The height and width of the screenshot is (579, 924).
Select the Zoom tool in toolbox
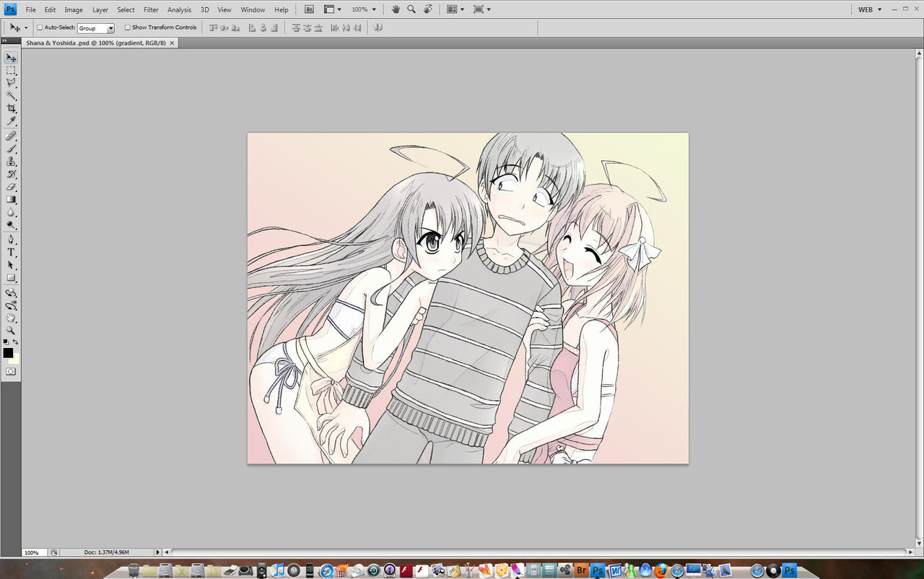coord(11,331)
